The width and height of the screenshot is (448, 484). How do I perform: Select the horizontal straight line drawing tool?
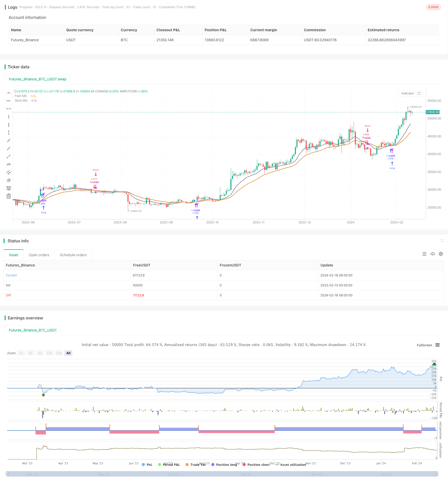pyautogui.click(x=9, y=93)
